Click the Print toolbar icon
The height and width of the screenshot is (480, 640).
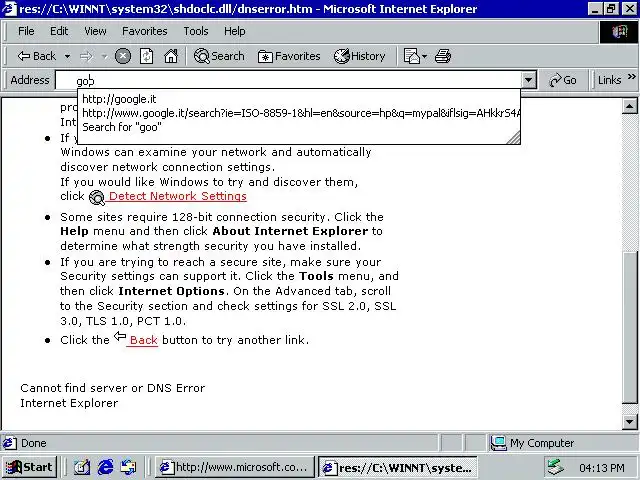pos(442,56)
